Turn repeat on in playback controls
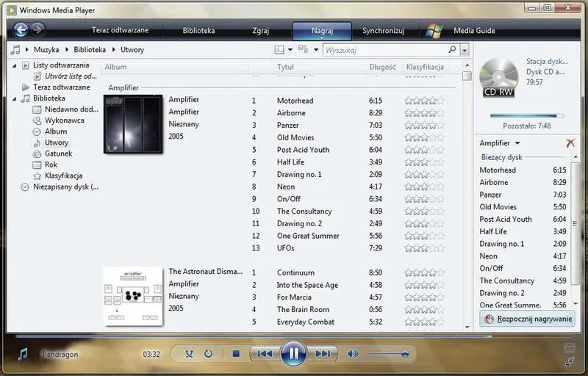Screen dimensions: 588x376 point(208,353)
